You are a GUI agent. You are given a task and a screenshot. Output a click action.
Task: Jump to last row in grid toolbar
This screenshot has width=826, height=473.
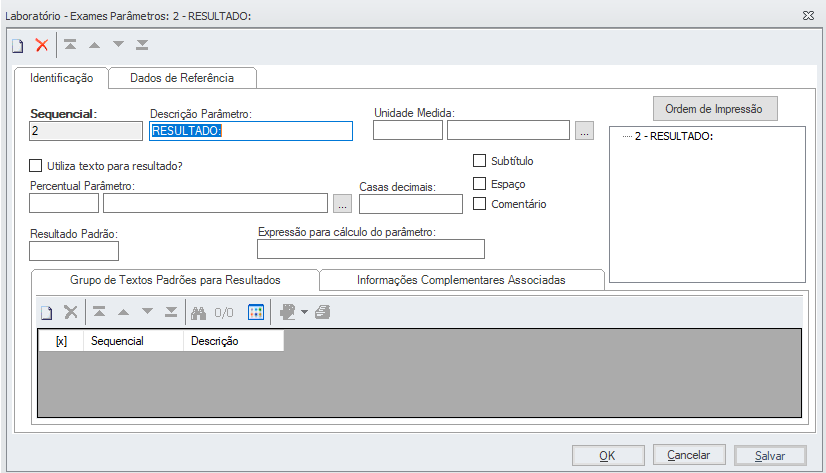[171, 312]
